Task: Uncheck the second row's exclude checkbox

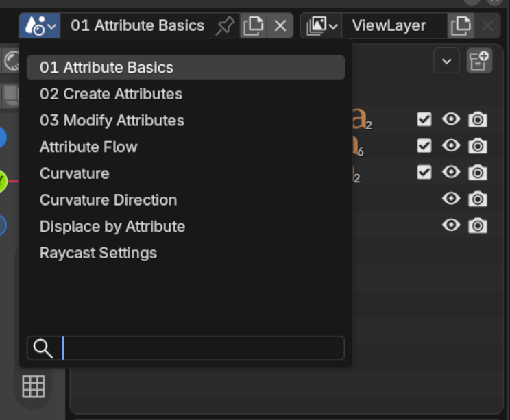Action: click(424, 146)
